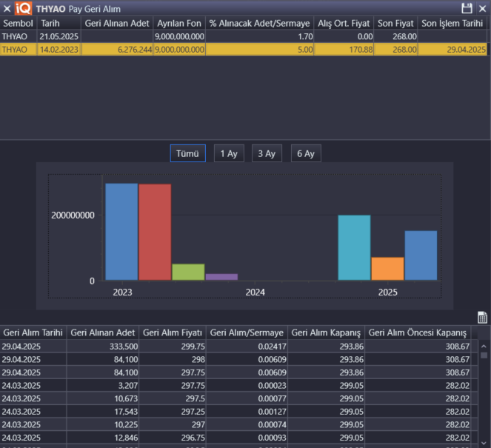Click the 29.04.2025 Son İşlem Tarihi cell
The height and width of the screenshot is (448, 491).
click(x=452, y=50)
